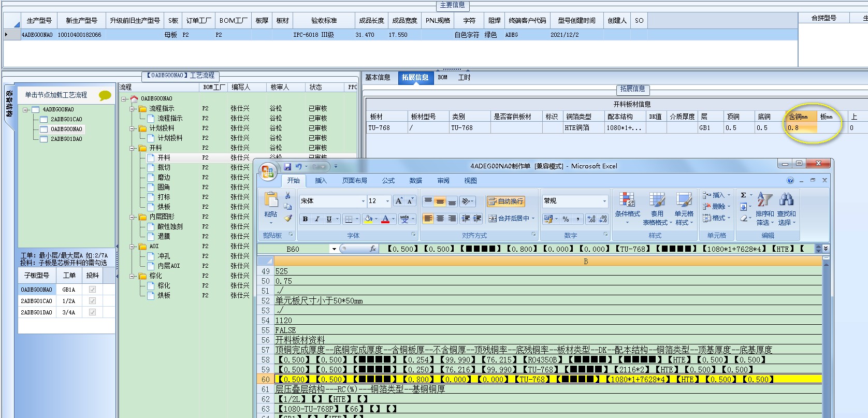
Task: Click the AutoSum sigma icon
Action: click(x=743, y=195)
